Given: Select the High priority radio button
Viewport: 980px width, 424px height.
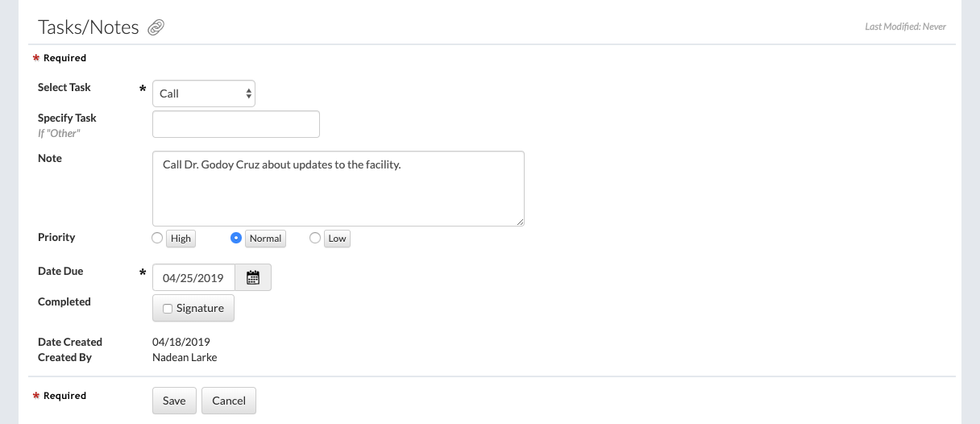Looking at the screenshot, I should 157,238.
